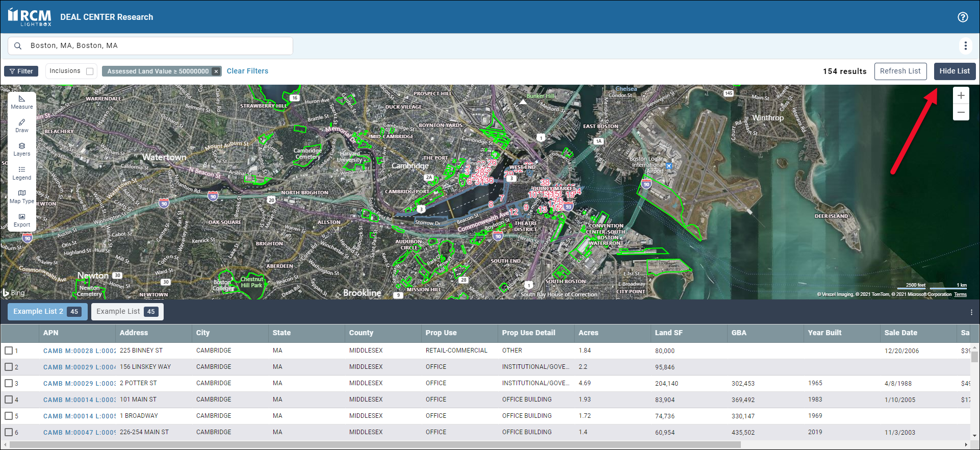This screenshot has width=980, height=450.
Task: Open the top-right vertical dots menu
Action: tap(965, 46)
